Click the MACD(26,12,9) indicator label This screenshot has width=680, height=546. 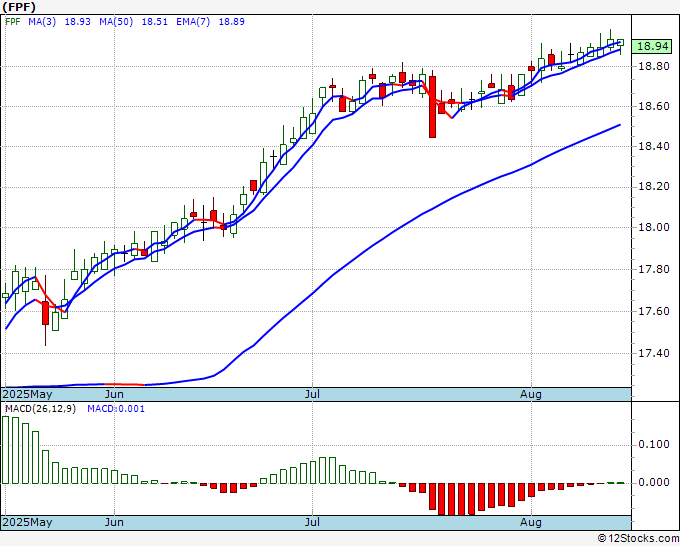40,409
